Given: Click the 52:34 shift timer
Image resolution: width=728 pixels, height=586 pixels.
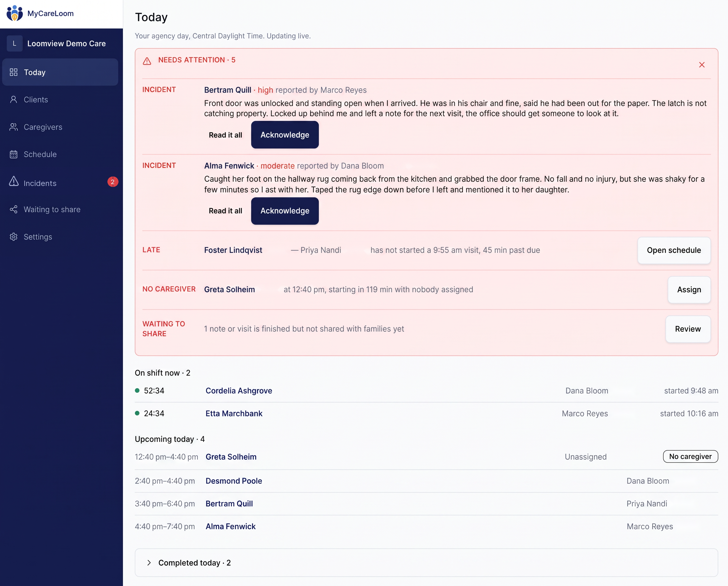Looking at the screenshot, I should click(154, 391).
